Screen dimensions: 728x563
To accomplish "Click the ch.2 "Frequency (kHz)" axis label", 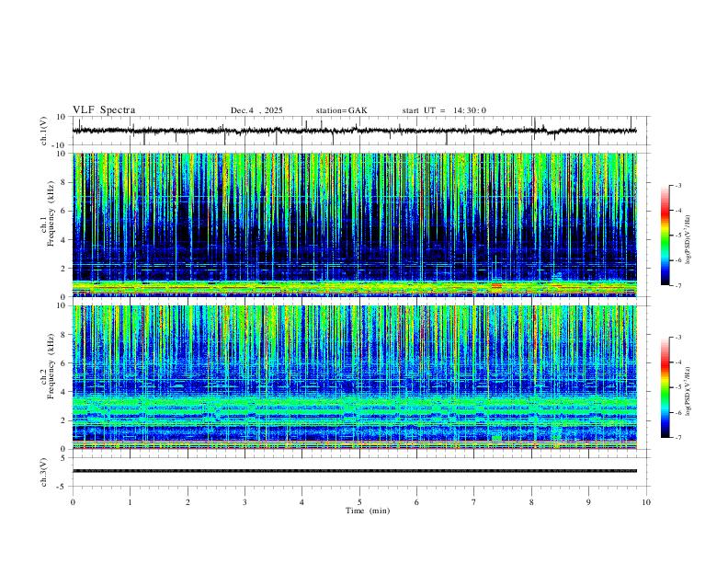I will [51, 366].
